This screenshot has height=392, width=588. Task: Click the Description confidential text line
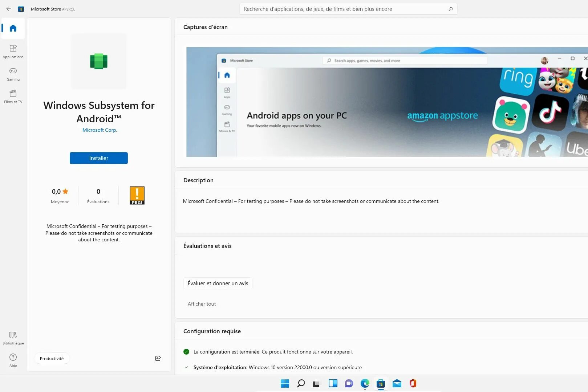click(311, 201)
